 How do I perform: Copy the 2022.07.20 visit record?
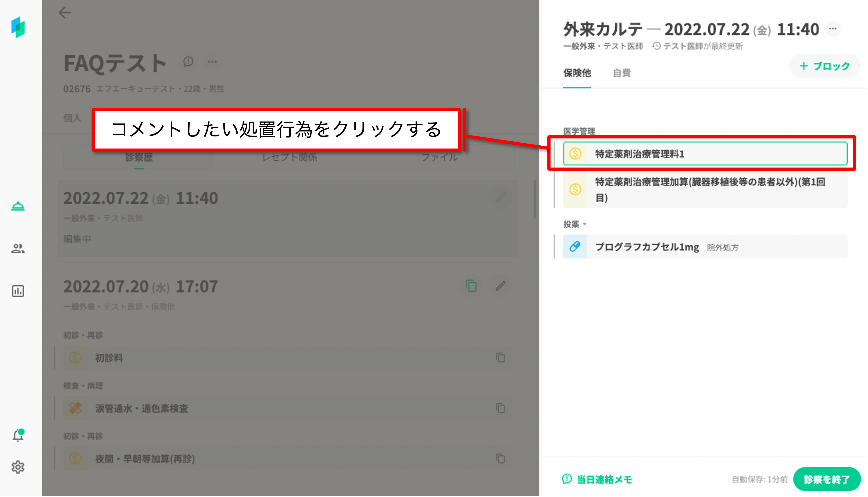click(471, 286)
